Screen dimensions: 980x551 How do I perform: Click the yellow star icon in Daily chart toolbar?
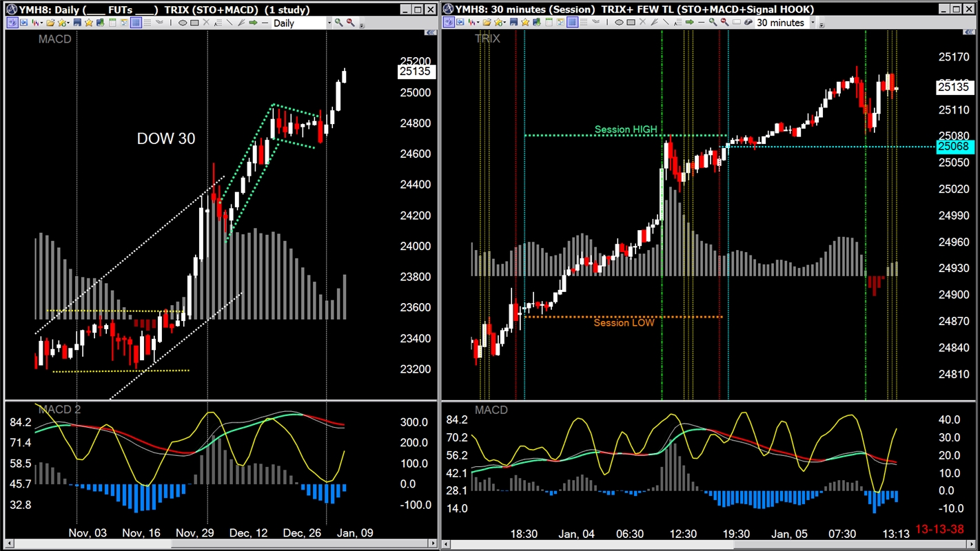pyautogui.click(x=89, y=23)
